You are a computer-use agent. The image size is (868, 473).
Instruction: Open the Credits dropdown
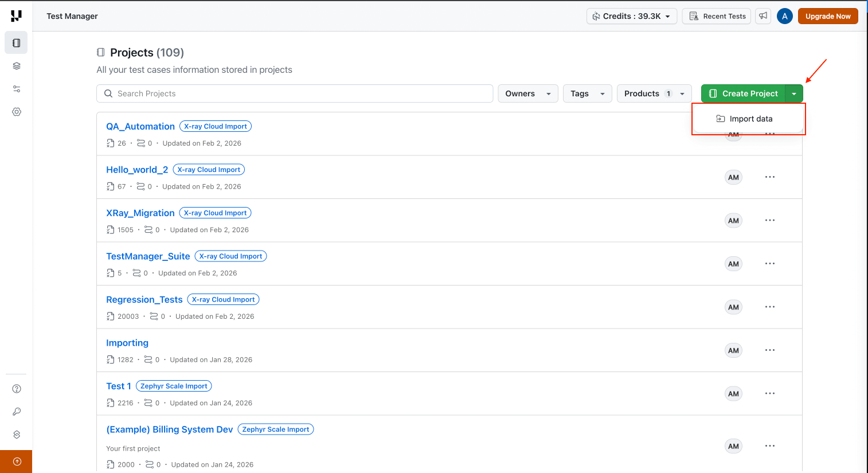coord(631,16)
